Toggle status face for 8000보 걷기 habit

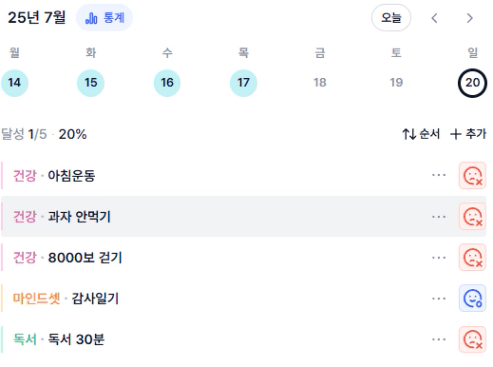[472, 257]
